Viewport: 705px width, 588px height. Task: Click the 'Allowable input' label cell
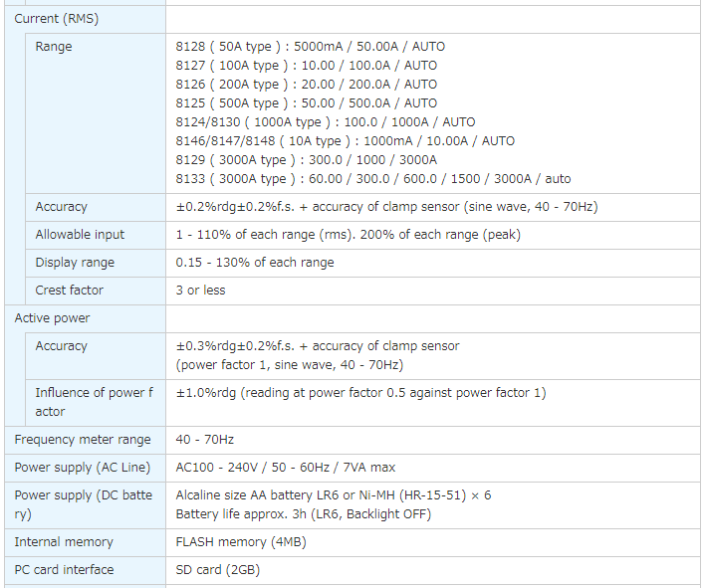[80, 235]
